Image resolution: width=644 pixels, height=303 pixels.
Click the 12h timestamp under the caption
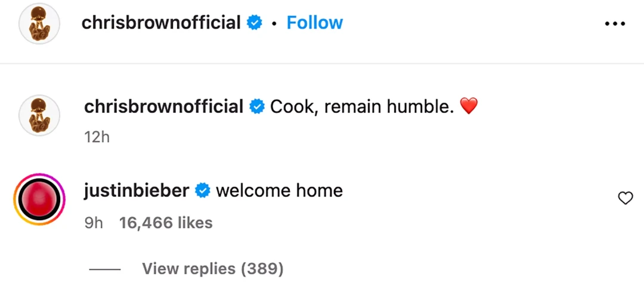[x=97, y=137]
